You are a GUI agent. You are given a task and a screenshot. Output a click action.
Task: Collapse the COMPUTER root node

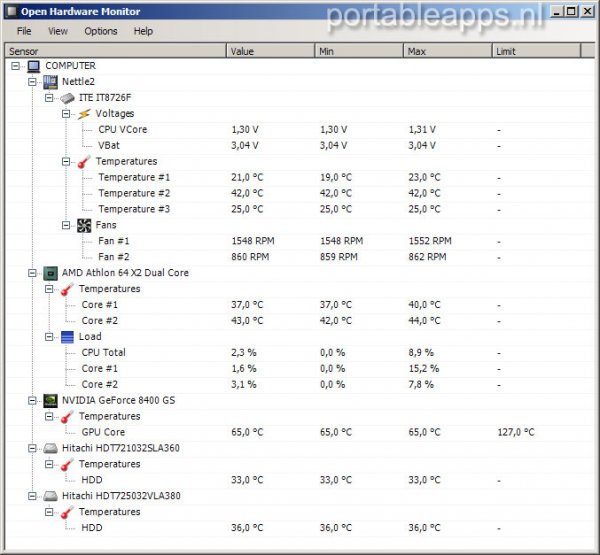click(15, 66)
